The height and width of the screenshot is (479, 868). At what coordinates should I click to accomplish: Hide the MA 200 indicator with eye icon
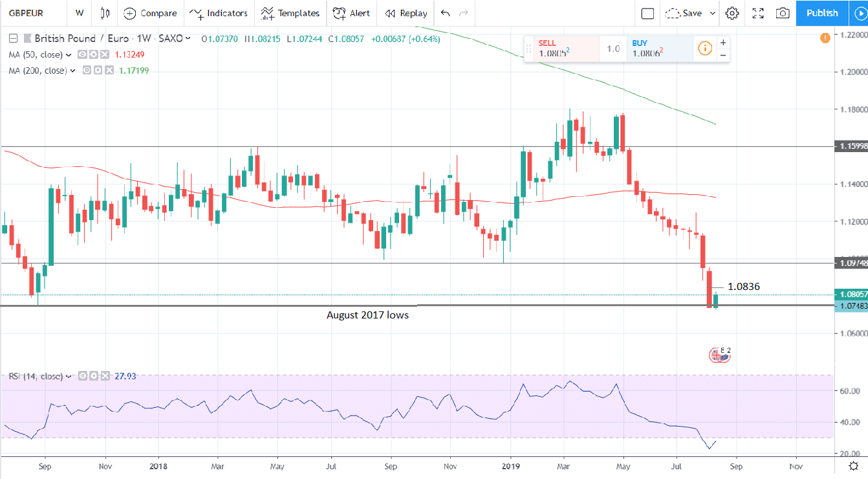87,71
